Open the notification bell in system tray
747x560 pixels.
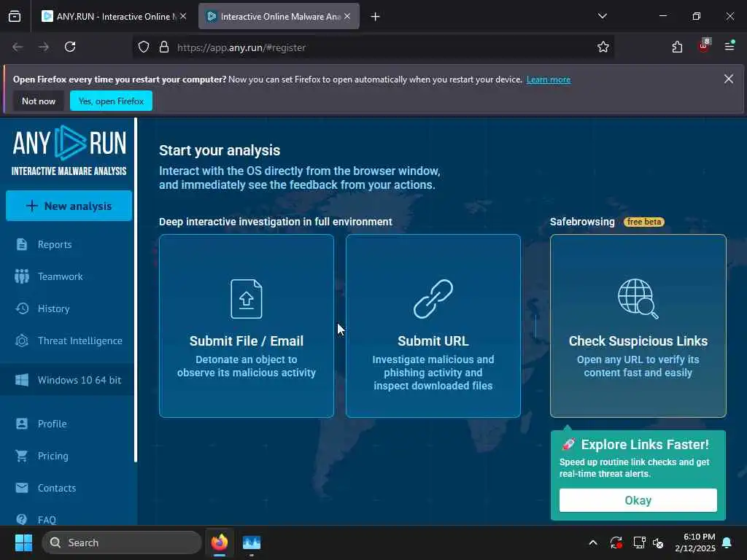[x=727, y=542]
